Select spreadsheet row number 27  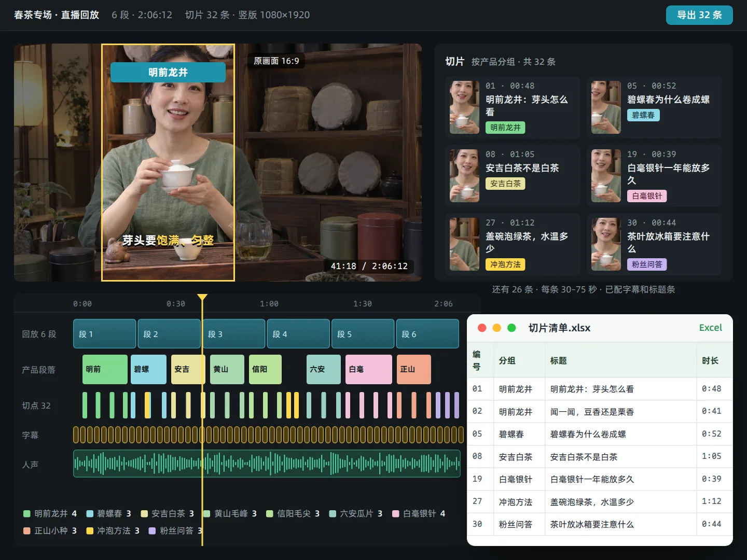tap(480, 501)
